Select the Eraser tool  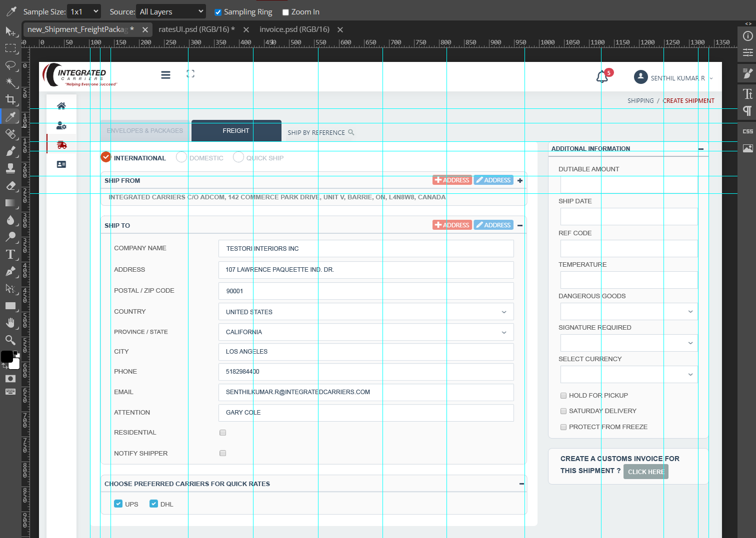pos(10,185)
